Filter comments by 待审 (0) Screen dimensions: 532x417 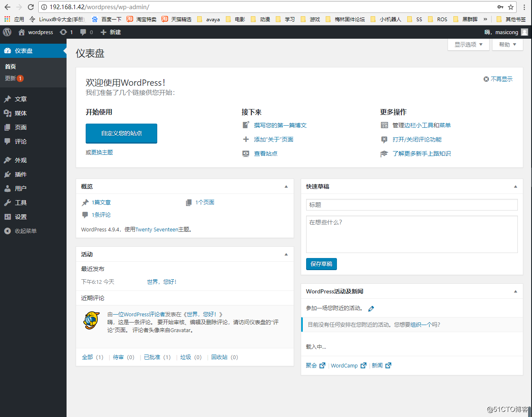[124, 357]
